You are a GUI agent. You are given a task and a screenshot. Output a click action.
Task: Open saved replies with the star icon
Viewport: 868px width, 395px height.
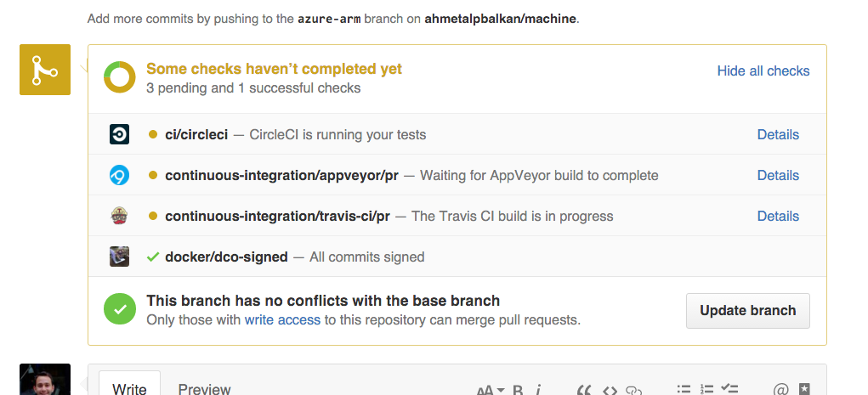[804, 389]
